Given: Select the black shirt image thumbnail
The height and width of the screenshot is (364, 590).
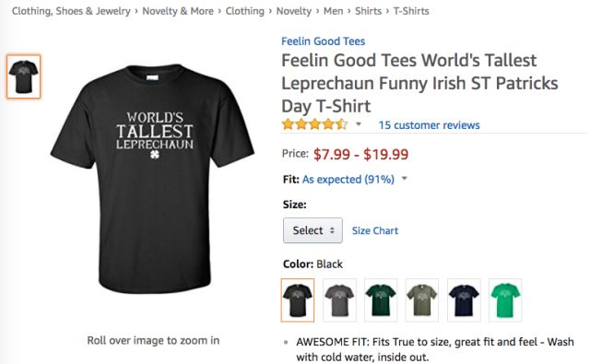Looking at the screenshot, I should [x=23, y=76].
